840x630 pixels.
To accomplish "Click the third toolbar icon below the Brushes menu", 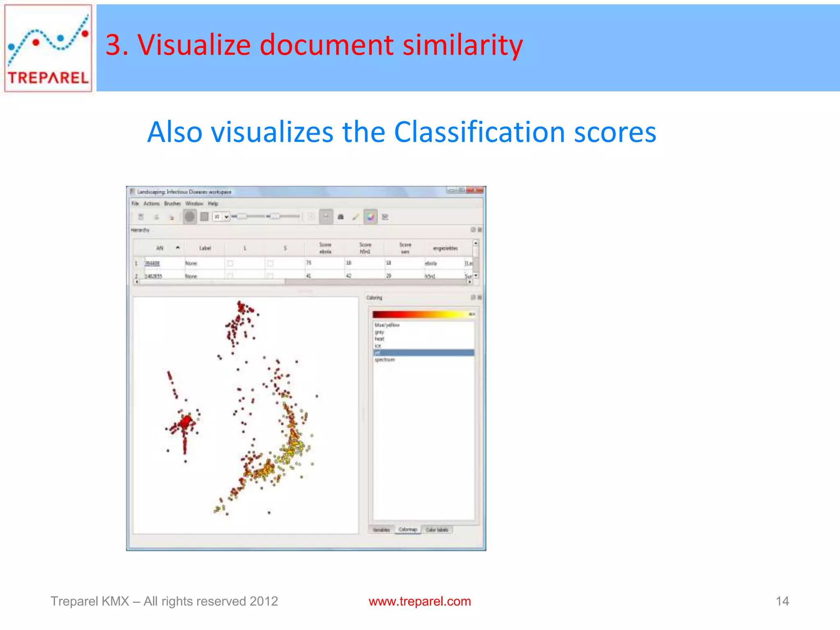I will point(172,217).
